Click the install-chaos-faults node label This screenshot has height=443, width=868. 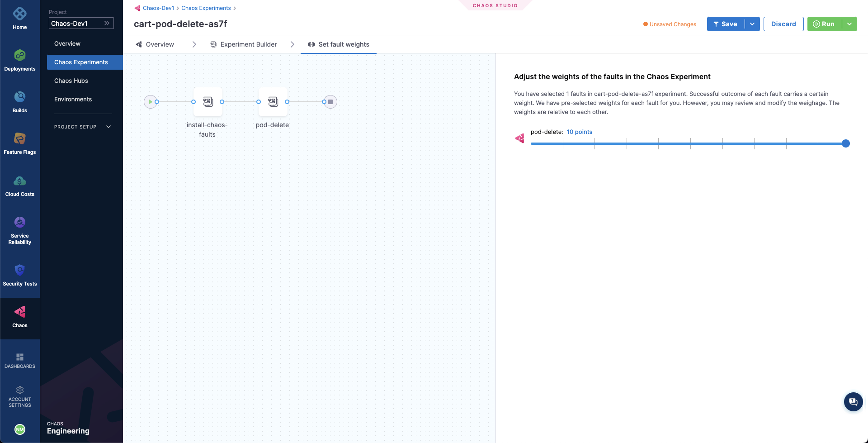tap(207, 129)
